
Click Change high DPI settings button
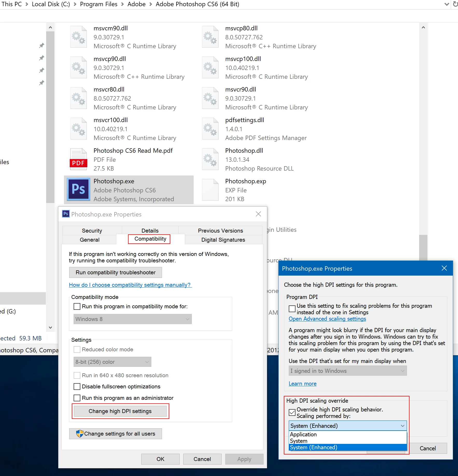pyautogui.click(x=120, y=411)
